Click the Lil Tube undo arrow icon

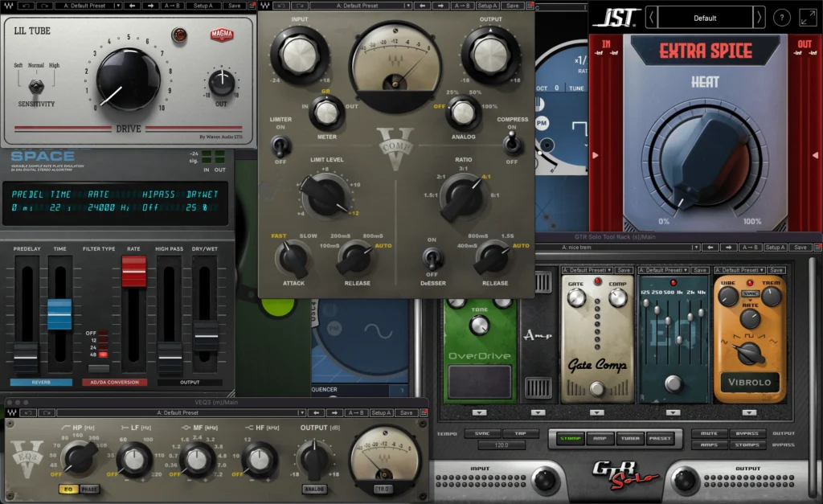[26, 6]
